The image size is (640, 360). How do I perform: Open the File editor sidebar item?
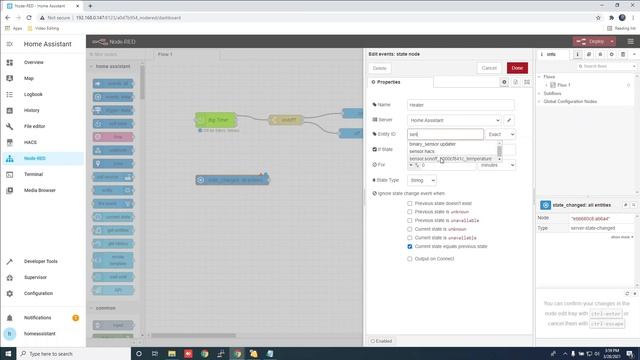(42, 126)
